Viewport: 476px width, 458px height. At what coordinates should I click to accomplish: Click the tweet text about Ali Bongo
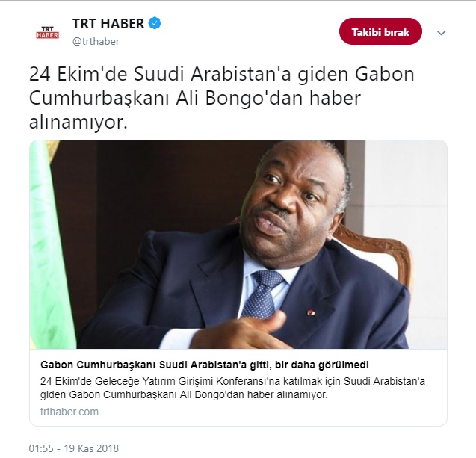tap(222, 99)
